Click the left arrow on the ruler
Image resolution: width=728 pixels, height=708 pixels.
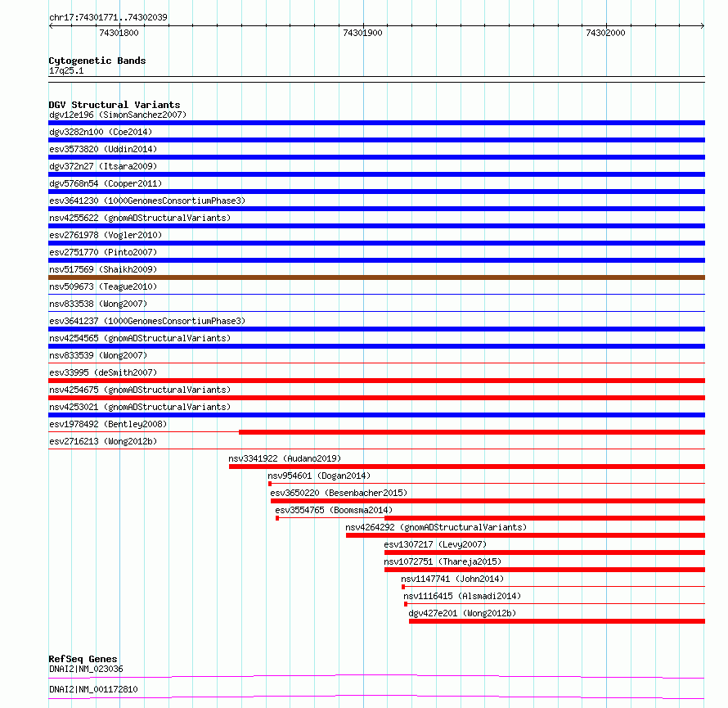[51, 26]
